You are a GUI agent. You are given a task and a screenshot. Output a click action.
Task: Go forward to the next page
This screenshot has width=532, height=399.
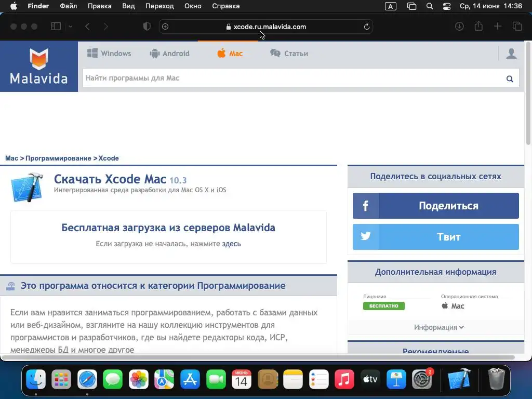pyautogui.click(x=105, y=26)
